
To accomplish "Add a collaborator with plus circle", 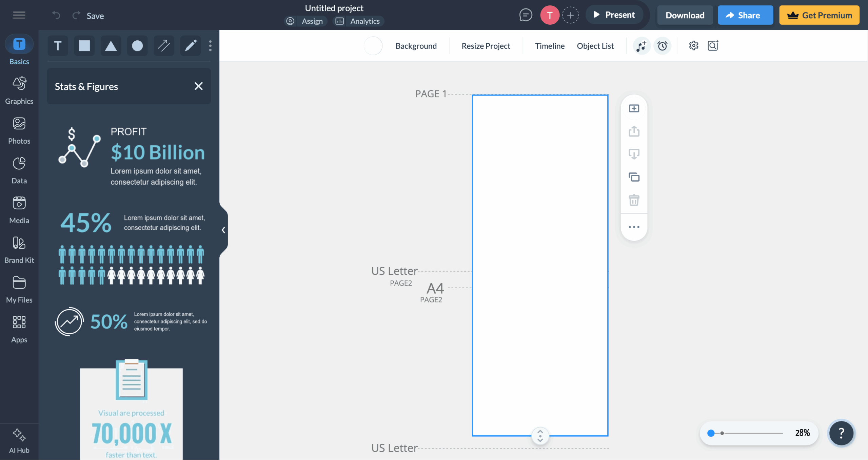I will tap(570, 15).
